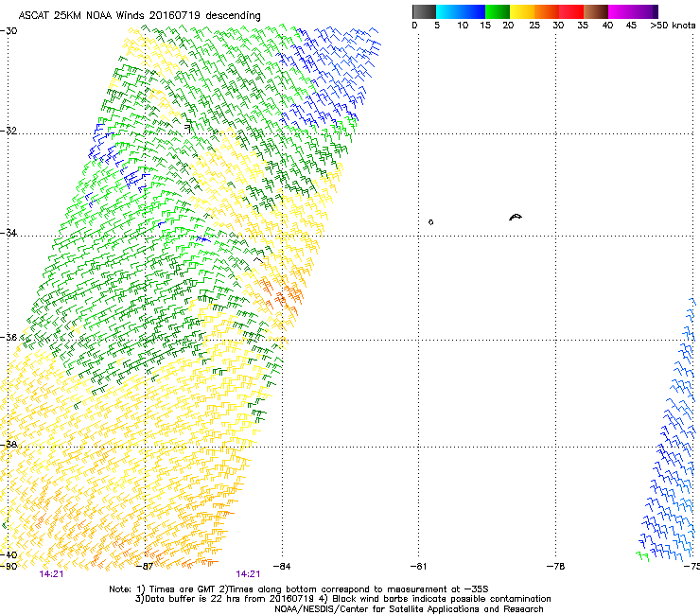
Task: Click the small round island outline near -81
Action: click(430, 222)
